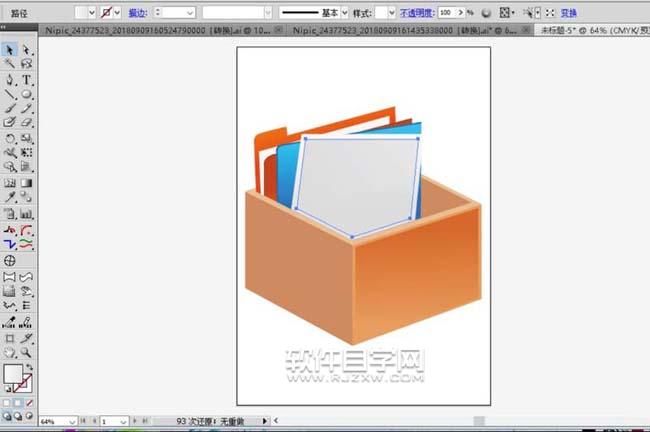The height and width of the screenshot is (432, 650).
Task: Switch to normal screen mode button
Action: (x=7, y=416)
